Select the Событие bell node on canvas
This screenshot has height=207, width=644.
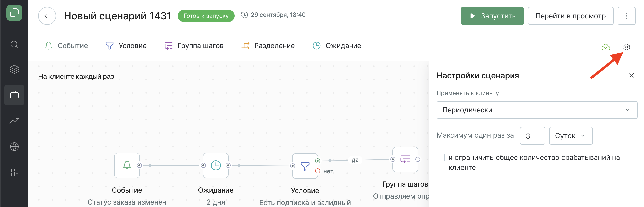click(x=127, y=165)
